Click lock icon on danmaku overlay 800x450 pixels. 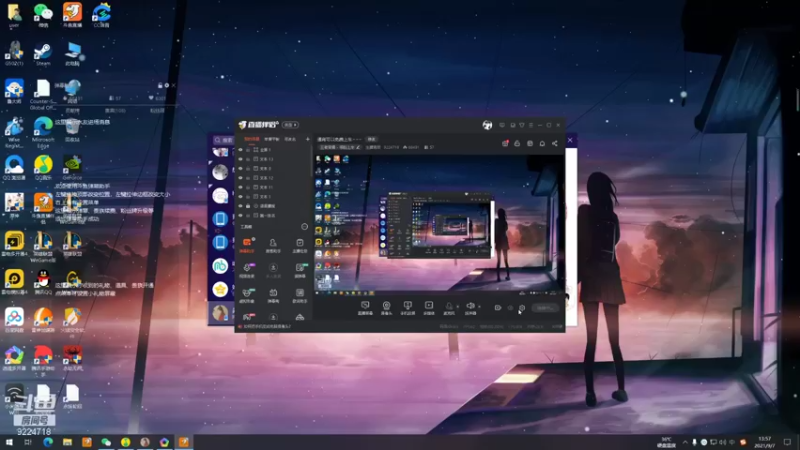click(160, 85)
